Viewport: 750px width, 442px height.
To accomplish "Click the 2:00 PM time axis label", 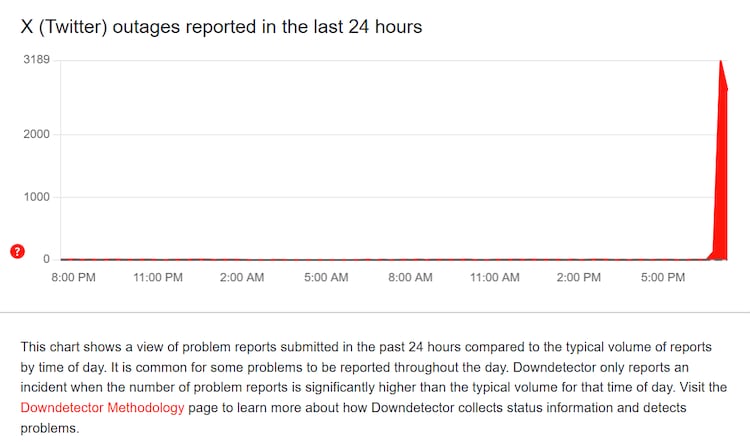I will point(578,277).
